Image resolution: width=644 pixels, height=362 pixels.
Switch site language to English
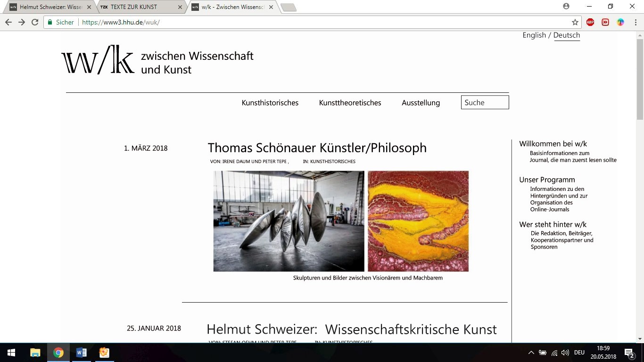pos(534,35)
